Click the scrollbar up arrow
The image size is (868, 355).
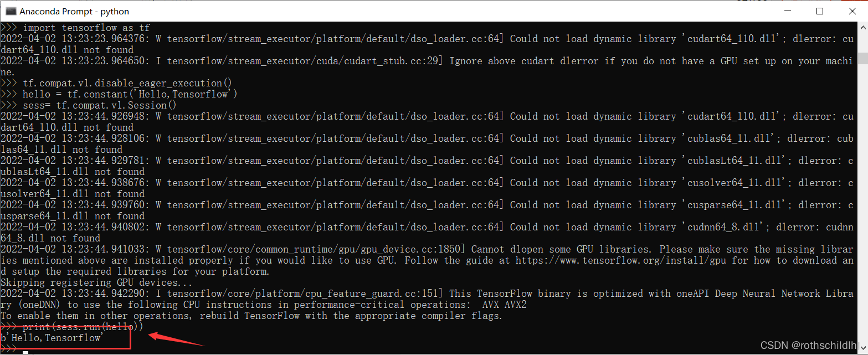(862, 28)
